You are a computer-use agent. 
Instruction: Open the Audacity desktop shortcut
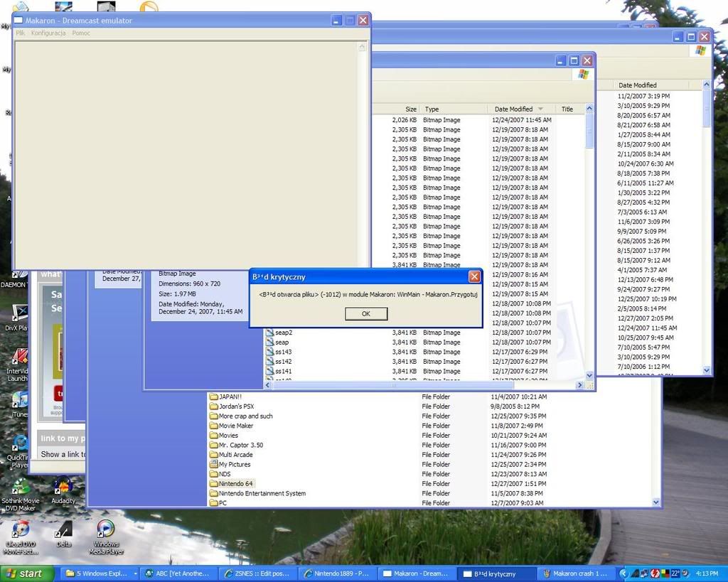[63, 491]
